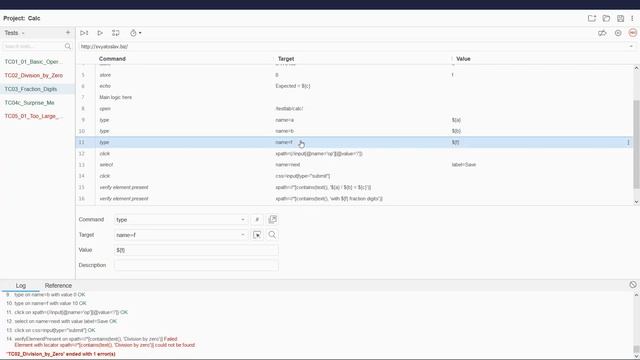This screenshot has height=360, width=640.
Task: Open the new window configuration button
Action: (x=272, y=220)
